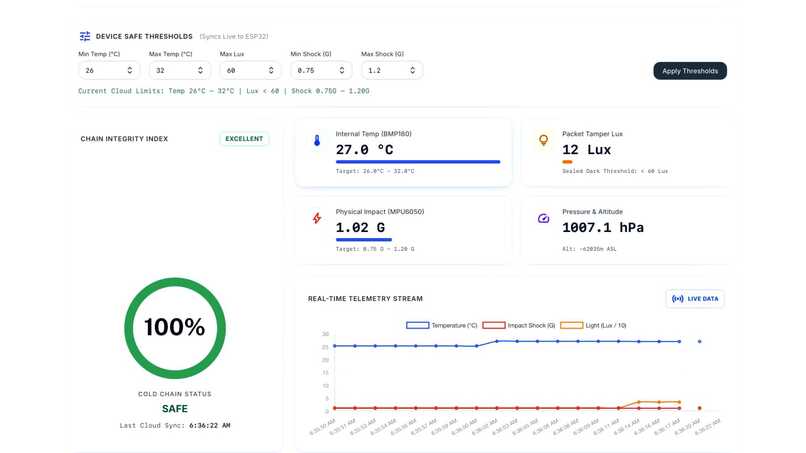Screen dimensions: 806x453
Task: Click the Chain Integrity Index heading
Action: coord(124,139)
